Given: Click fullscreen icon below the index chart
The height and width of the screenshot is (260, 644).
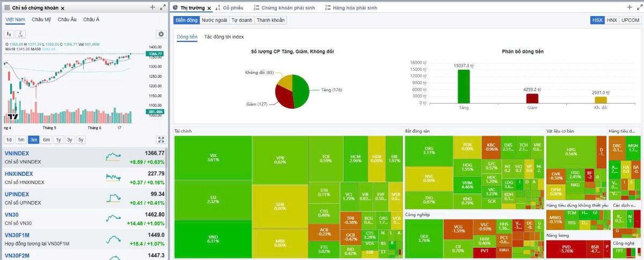Looking at the screenshot, I should (161, 140).
